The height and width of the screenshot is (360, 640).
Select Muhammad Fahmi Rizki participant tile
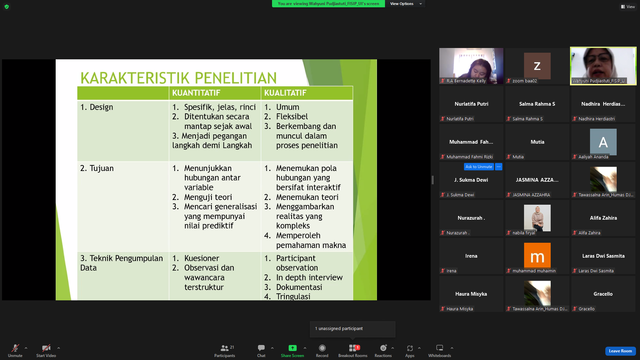pos(471,142)
